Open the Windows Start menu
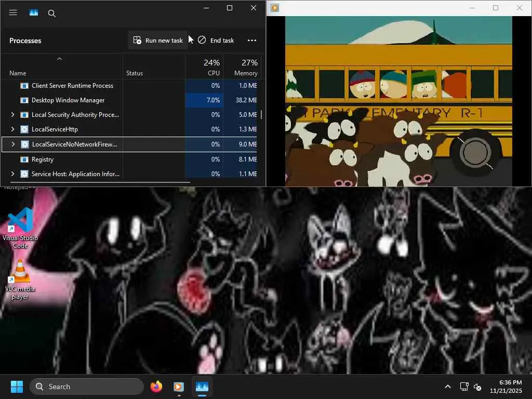Viewport: 532px width, 399px height. (17, 387)
